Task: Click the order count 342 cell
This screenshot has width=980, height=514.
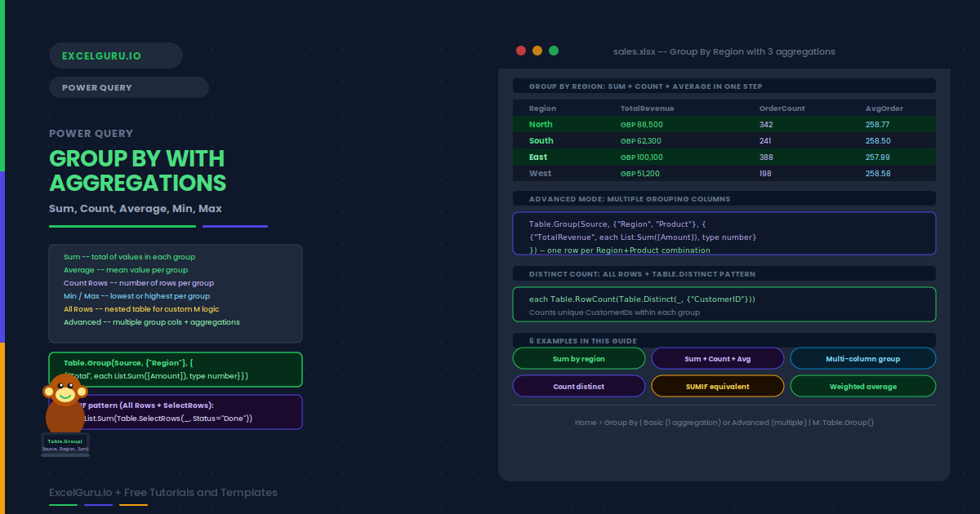Action: coord(766,124)
